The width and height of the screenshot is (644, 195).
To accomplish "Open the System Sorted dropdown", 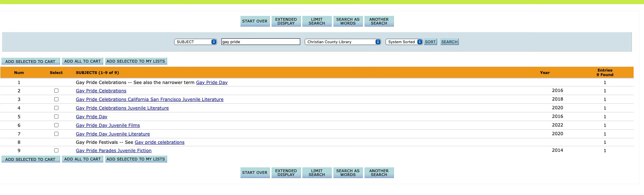I will (x=404, y=42).
